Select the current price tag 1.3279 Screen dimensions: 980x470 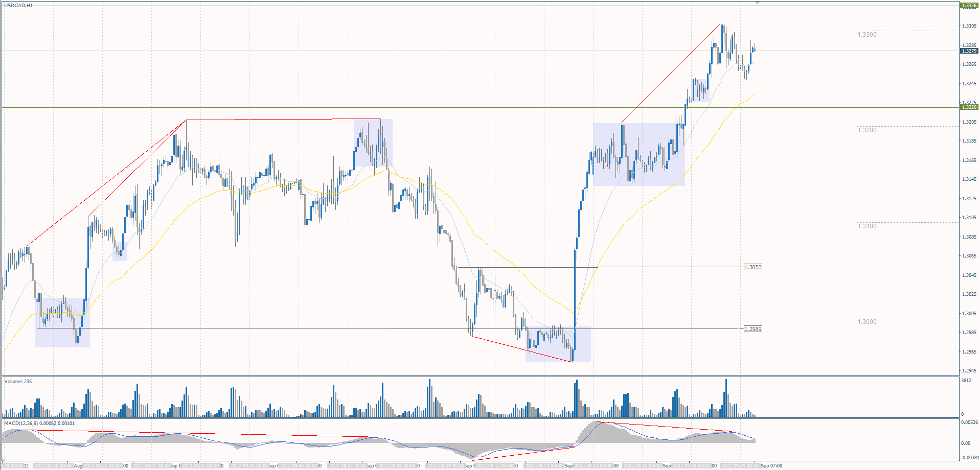(x=969, y=51)
